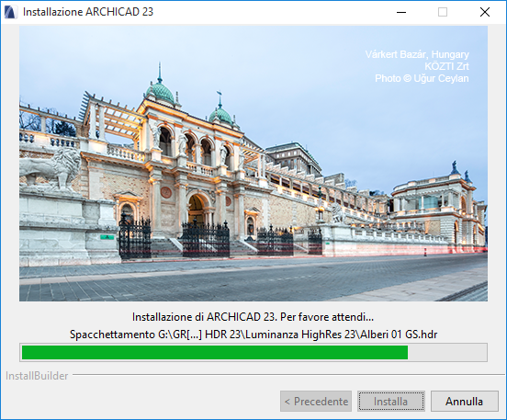Click the InstallBuilder label

37,376
